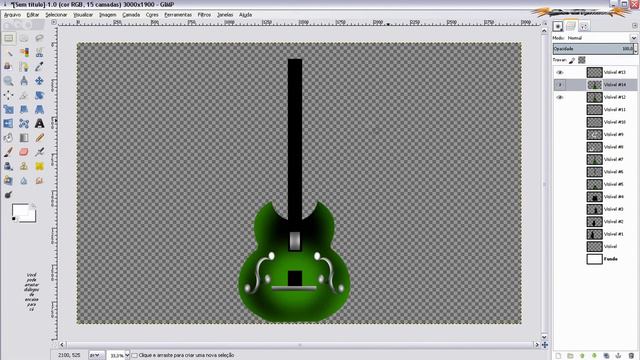Viewport: 640px width, 360px height.
Task: Select the Crop tool
Action: tap(24, 95)
